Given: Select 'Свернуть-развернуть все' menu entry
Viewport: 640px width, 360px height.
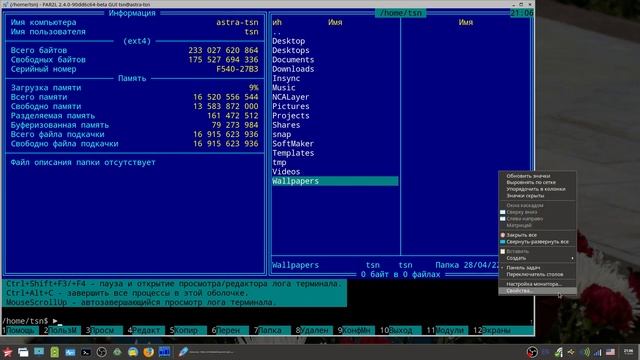Looking at the screenshot, I should [x=537, y=242].
